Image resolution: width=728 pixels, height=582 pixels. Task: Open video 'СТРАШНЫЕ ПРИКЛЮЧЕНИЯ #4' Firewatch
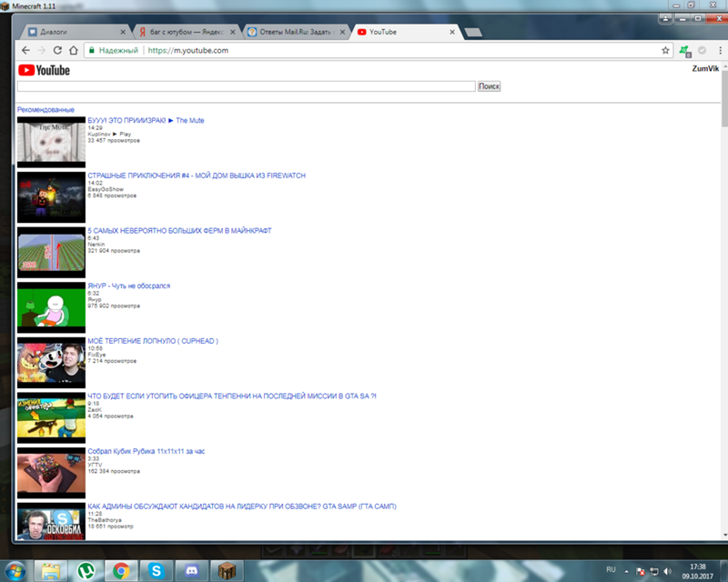pos(197,176)
